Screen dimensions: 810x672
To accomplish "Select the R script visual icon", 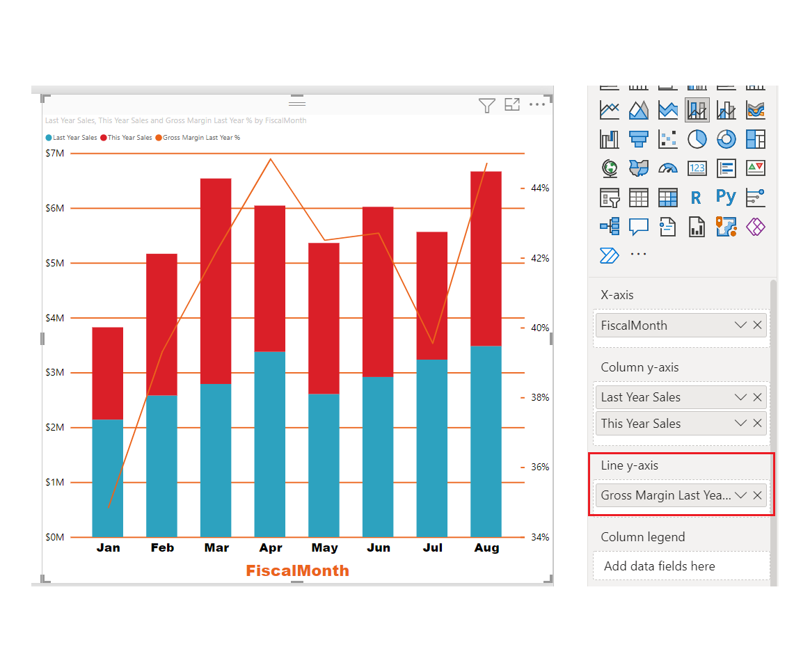I will tap(697, 198).
